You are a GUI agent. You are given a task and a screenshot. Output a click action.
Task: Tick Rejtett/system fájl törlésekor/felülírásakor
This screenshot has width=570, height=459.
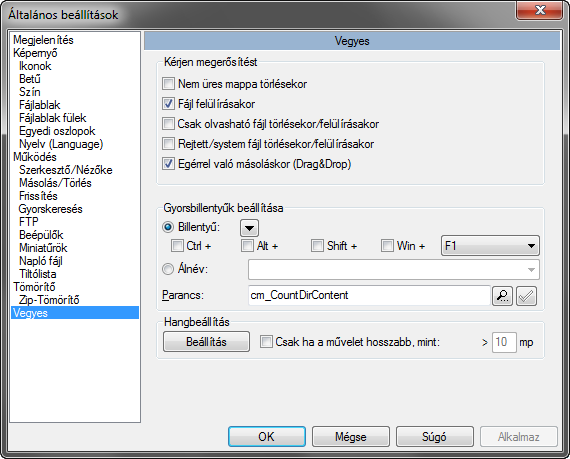(x=168, y=144)
